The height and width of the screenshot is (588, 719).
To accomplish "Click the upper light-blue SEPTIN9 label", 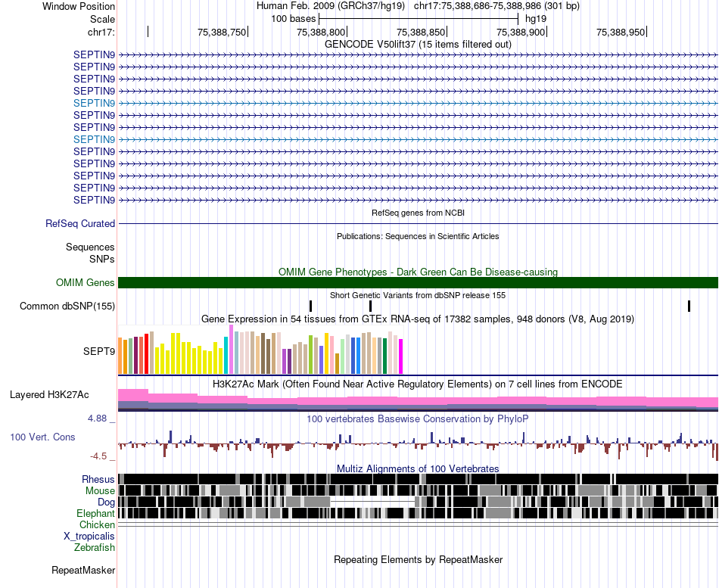I will pos(94,103).
